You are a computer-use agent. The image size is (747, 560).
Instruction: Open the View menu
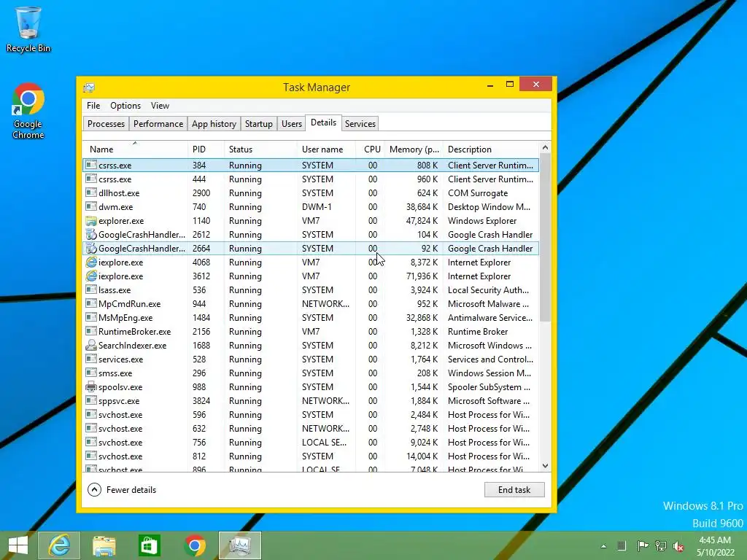tap(160, 106)
